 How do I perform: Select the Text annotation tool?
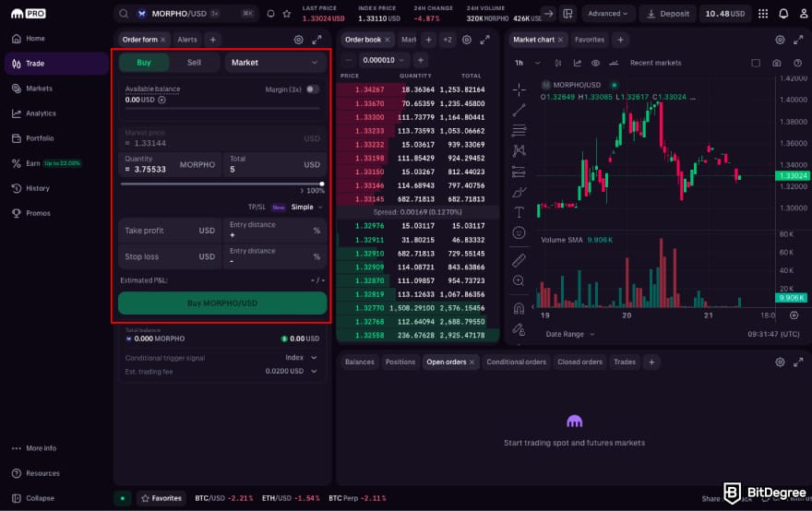click(x=519, y=212)
